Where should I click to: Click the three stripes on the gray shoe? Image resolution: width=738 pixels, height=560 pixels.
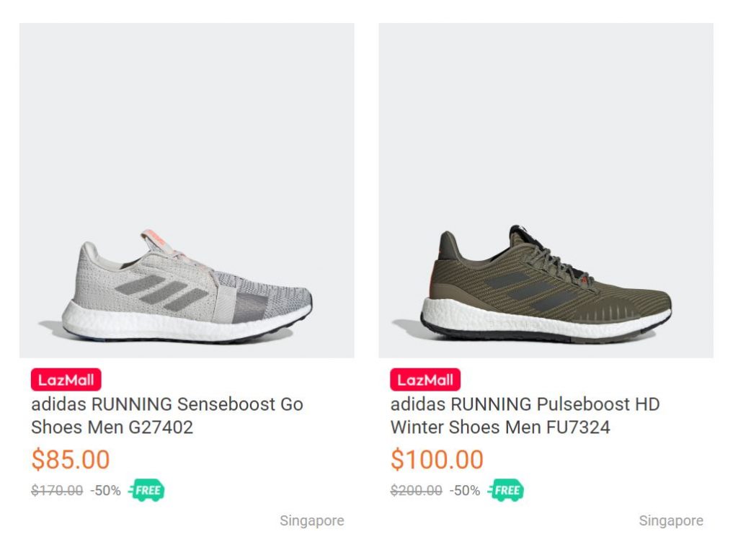point(167,292)
